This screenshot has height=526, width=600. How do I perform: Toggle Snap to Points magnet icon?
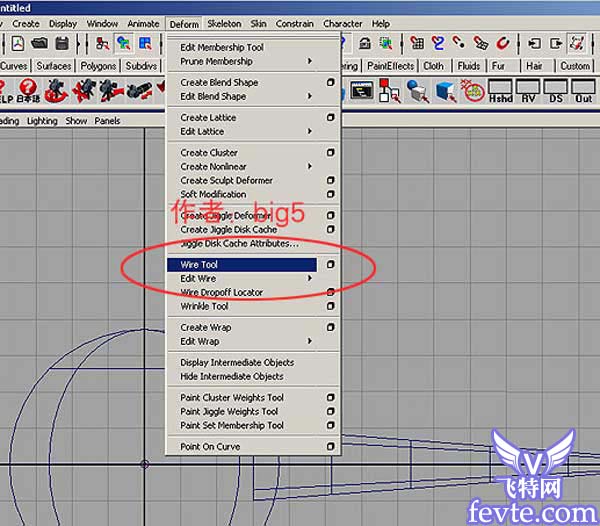(459, 42)
